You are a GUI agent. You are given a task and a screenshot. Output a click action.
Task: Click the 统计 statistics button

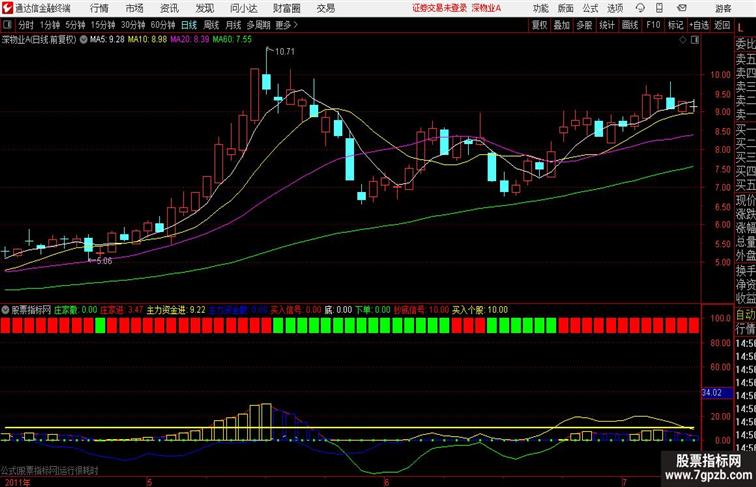(x=607, y=25)
